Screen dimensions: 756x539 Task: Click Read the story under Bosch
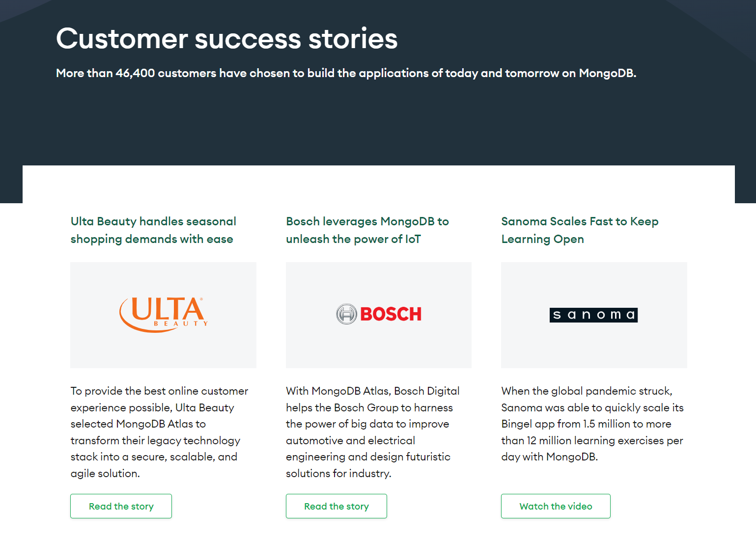point(336,506)
